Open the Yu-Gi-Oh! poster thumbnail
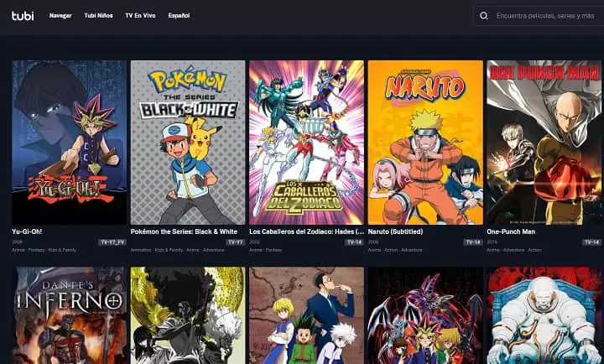Image resolution: width=604 pixels, height=364 pixels. point(69,143)
